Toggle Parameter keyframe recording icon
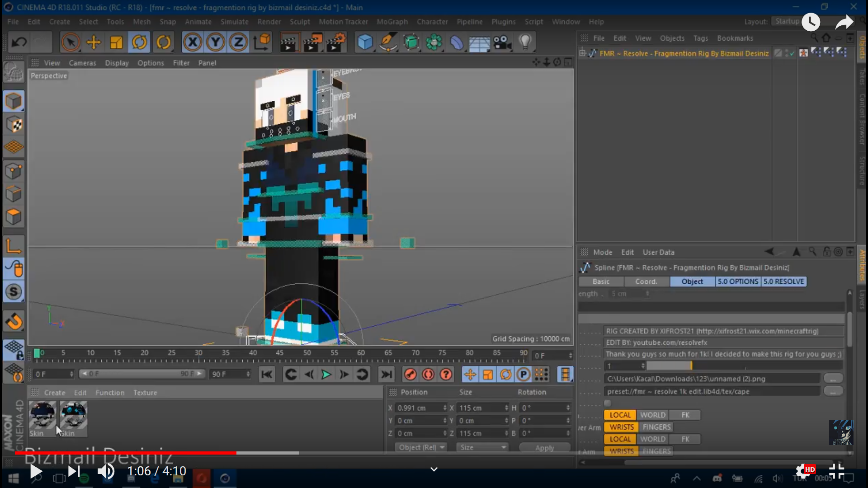This screenshot has height=488, width=868. pyautogui.click(x=524, y=374)
